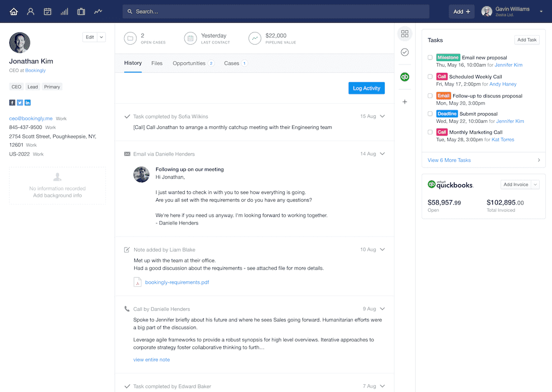Open View 6 More Tasks chevron
Viewport: 552px width, 392px height.
click(539, 160)
